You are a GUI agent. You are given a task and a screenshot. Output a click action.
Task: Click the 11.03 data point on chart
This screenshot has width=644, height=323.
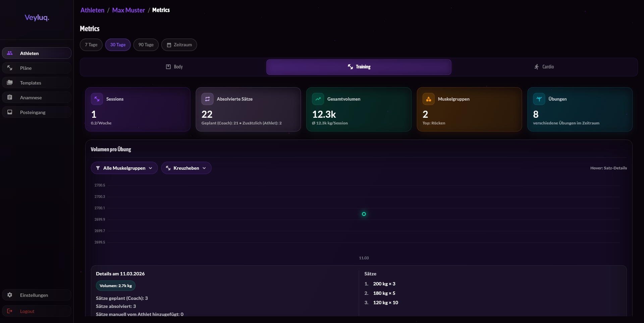(x=364, y=214)
